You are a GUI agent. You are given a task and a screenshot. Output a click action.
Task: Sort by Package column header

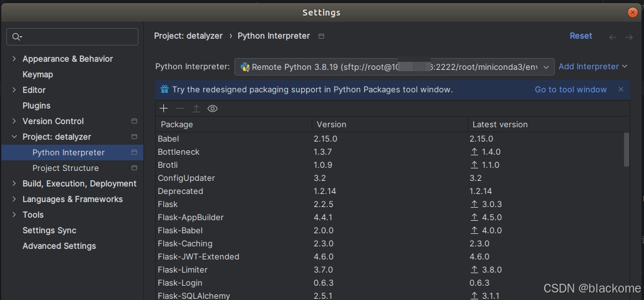coord(234,124)
